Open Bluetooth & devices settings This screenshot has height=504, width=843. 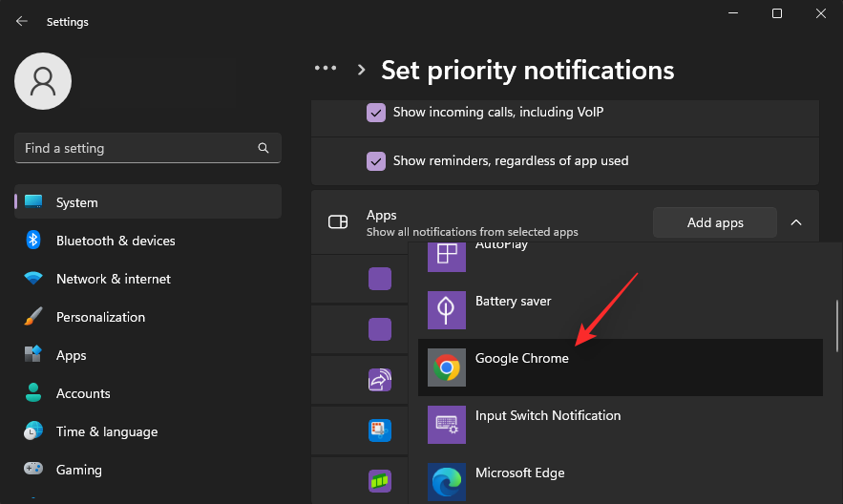coord(115,241)
